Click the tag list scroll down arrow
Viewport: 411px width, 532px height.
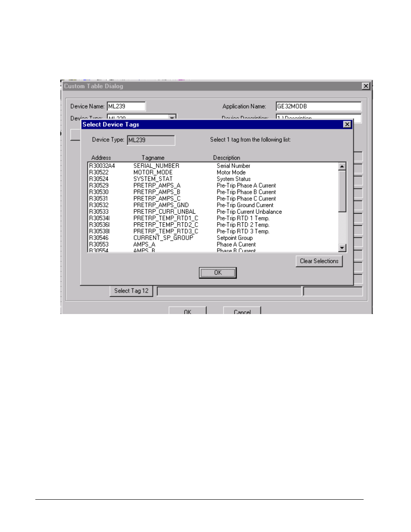[x=342, y=248]
